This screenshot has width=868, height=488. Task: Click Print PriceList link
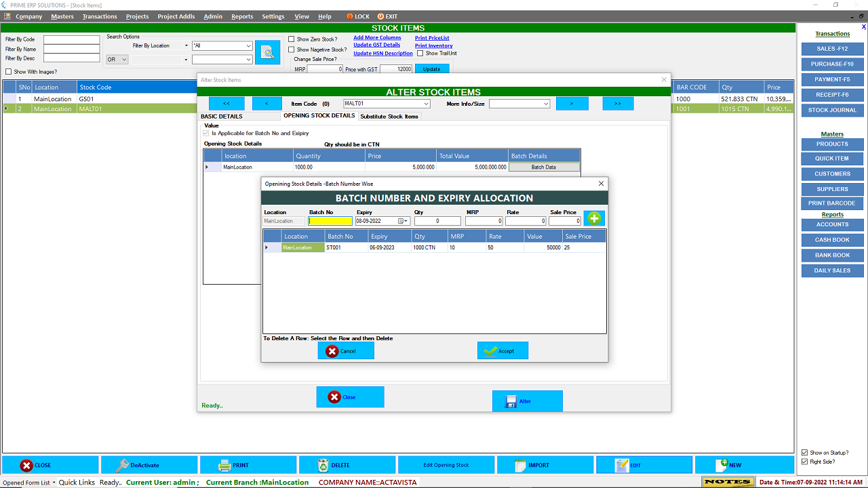coord(432,38)
